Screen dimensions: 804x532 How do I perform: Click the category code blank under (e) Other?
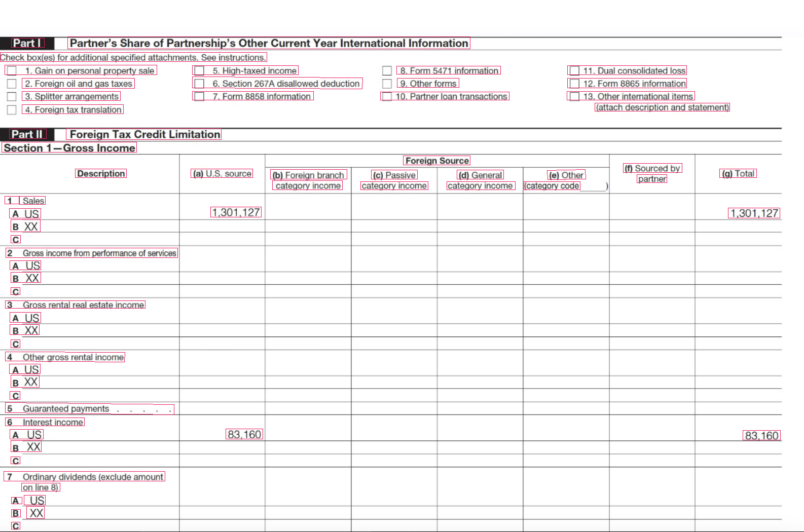coord(593,186)
